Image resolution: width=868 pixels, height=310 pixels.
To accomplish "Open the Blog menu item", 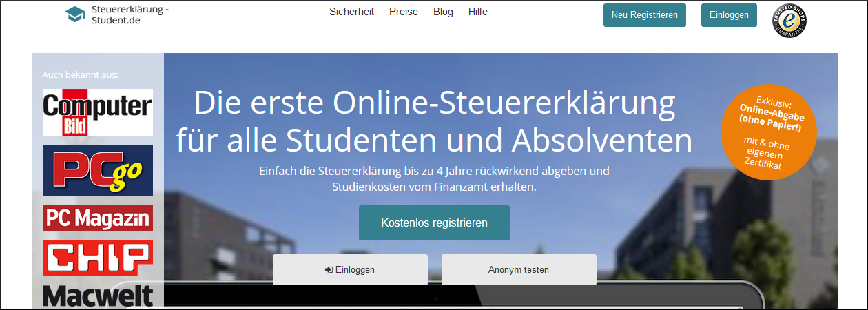I will [443, 12].
